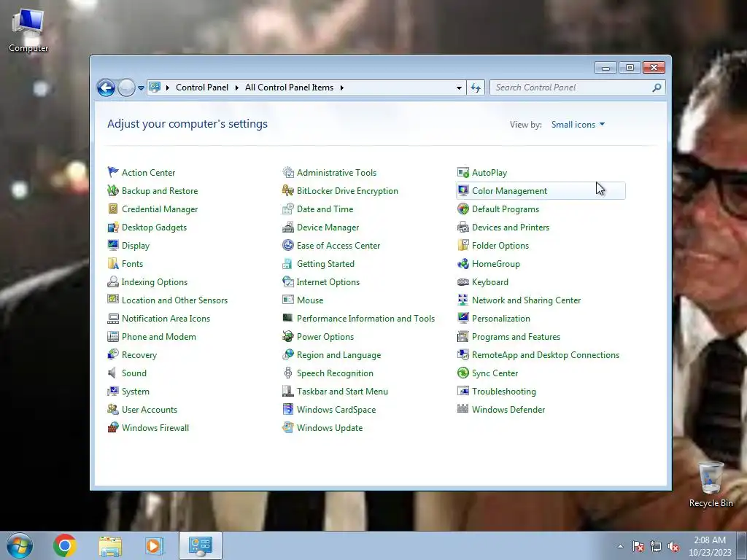The height and width of the screenshot is (560, 747).
Task: Go back with the Back arrow button
Action: click(106, 87)
